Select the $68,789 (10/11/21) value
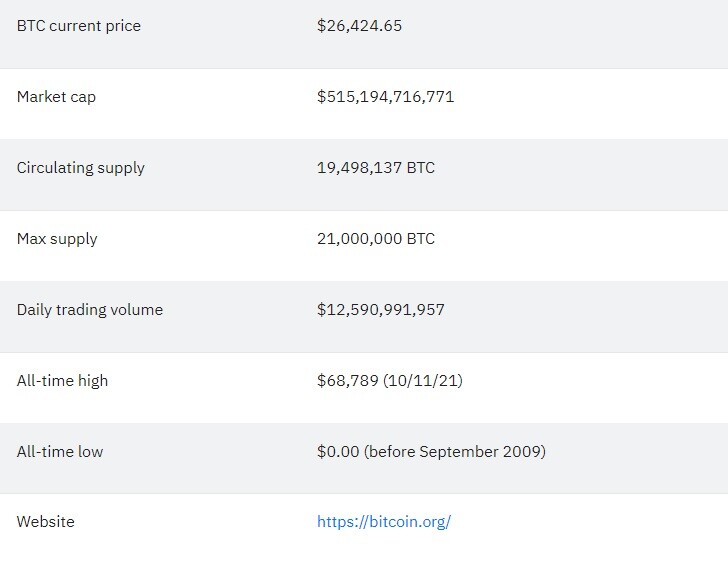This screenshot has width=728, height=563. [x=390, y=381]
